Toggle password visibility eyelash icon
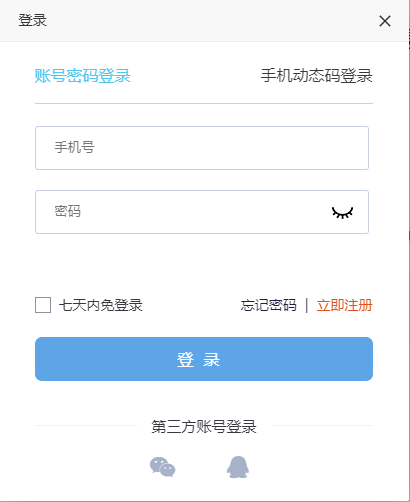Screen dimensions: 410x502 342,212
